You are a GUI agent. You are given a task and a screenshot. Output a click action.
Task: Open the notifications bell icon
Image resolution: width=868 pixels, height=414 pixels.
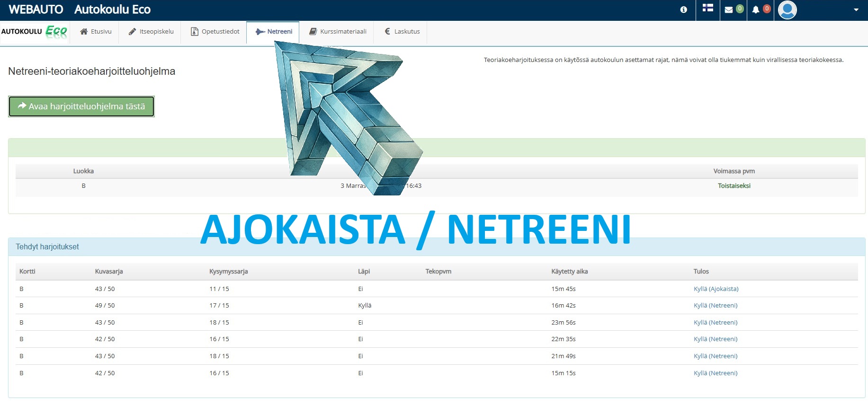(x=756, y=9)
